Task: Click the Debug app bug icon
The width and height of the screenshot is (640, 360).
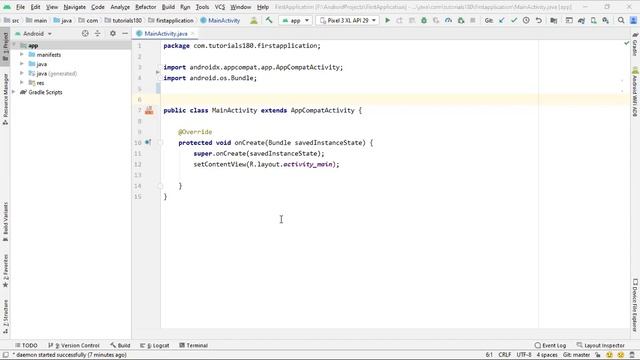Action: 424,20
